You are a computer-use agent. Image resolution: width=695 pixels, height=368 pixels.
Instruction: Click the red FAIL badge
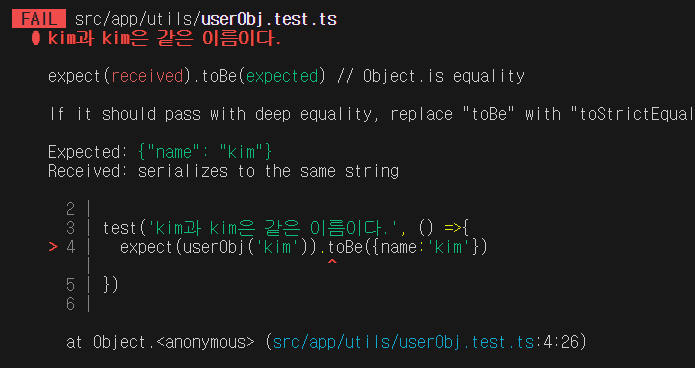pos(39,19)
